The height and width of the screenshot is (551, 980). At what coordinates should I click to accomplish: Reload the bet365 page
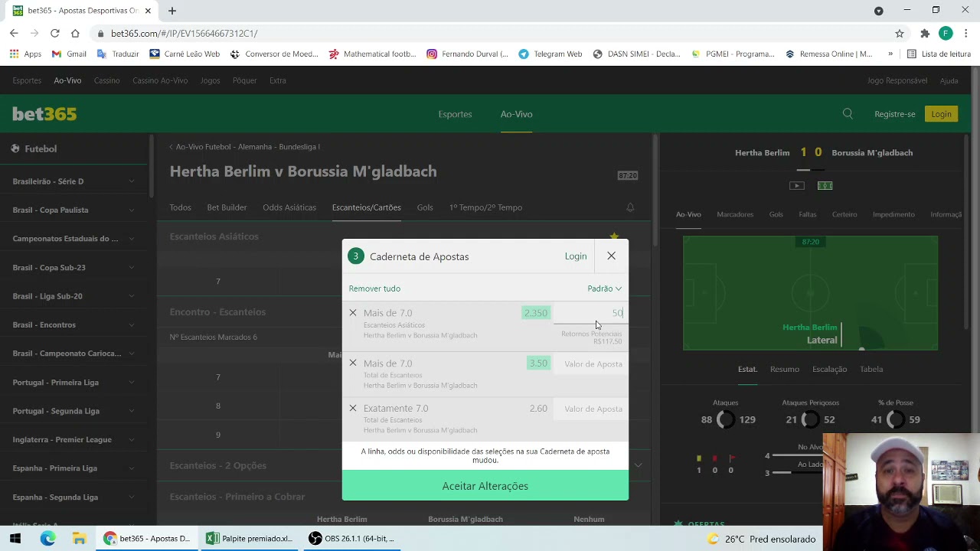point(54,33)
